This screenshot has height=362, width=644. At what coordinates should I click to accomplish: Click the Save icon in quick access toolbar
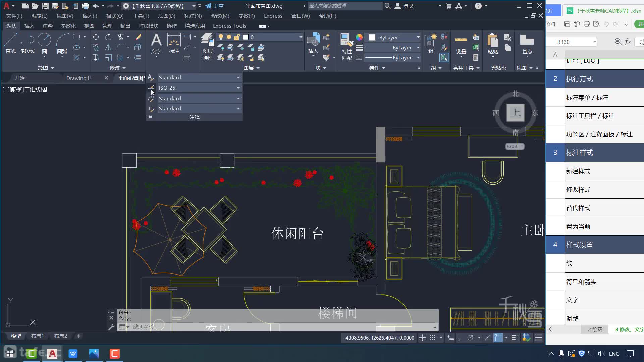(45, 6)
